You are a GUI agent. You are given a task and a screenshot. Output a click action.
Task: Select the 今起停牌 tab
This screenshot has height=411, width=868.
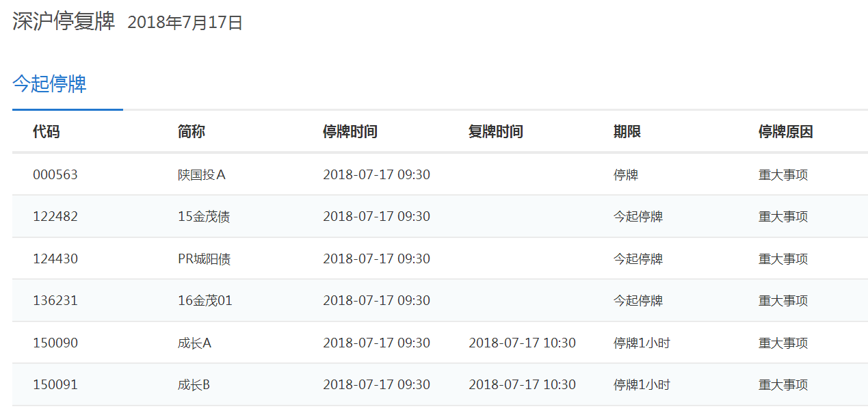tap(49, 85)
